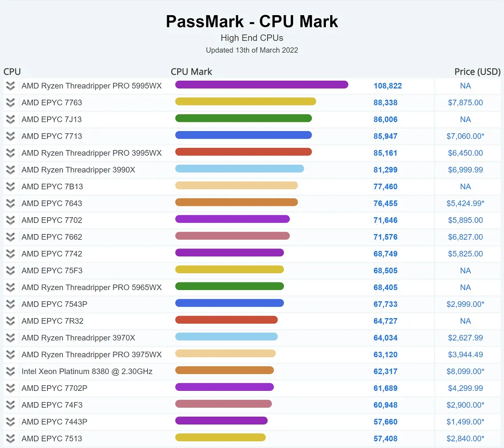Click the CPU Mark column header
Image resolution: width=504 pixels, height=448 pixels.
pos(192,72)
